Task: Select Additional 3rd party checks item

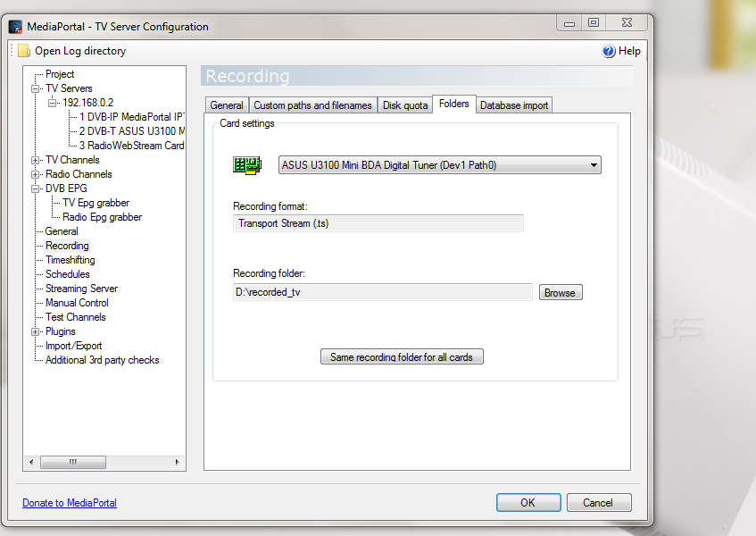Action: 103,360
